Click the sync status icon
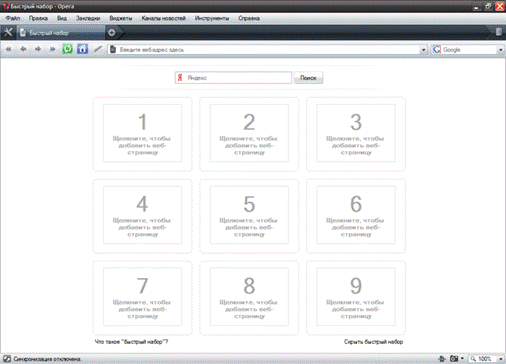Viewport: 506px width, 364px height. coord(7,359)
